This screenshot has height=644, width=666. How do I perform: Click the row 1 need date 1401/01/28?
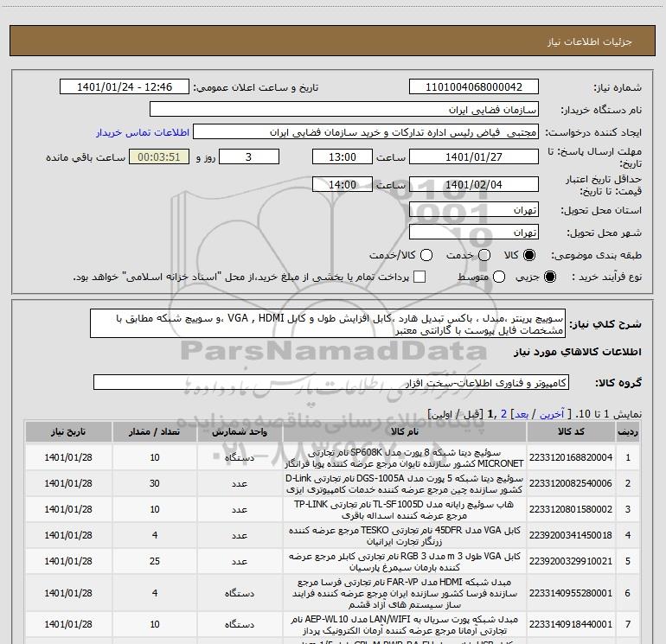[68, 457]
